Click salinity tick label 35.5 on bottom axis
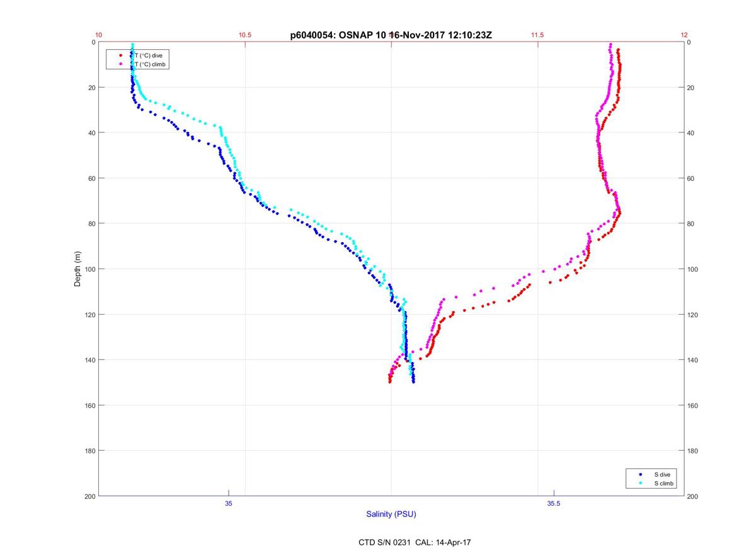The height and width of the screenshot is (558, 756). (553, 503)
